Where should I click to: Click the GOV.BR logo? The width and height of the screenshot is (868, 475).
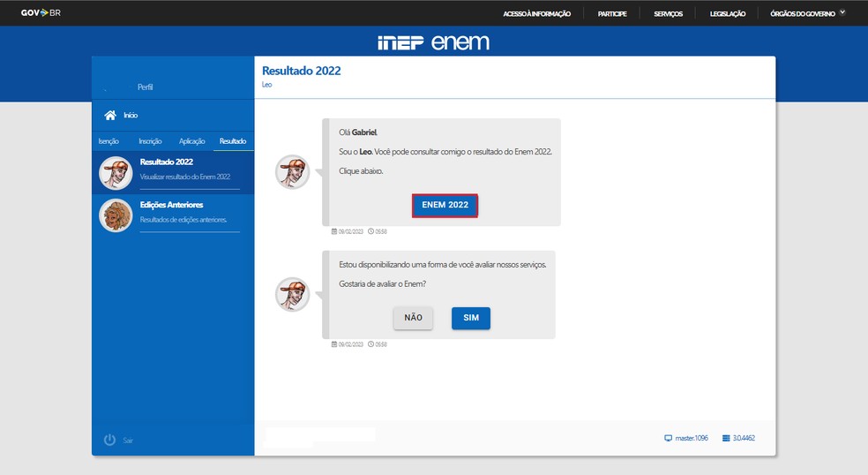click(x=41, y=13)
